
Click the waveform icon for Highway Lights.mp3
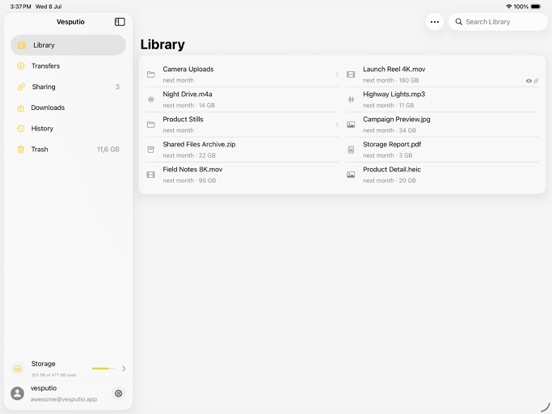coord(351,100)
